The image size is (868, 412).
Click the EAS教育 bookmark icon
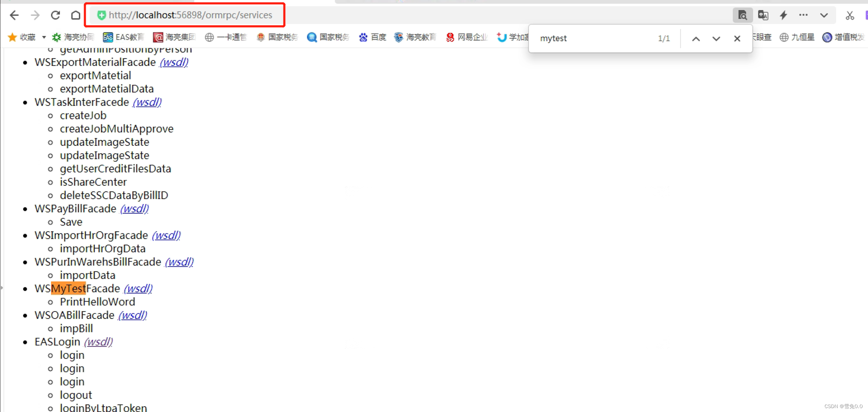click(107, 37)
